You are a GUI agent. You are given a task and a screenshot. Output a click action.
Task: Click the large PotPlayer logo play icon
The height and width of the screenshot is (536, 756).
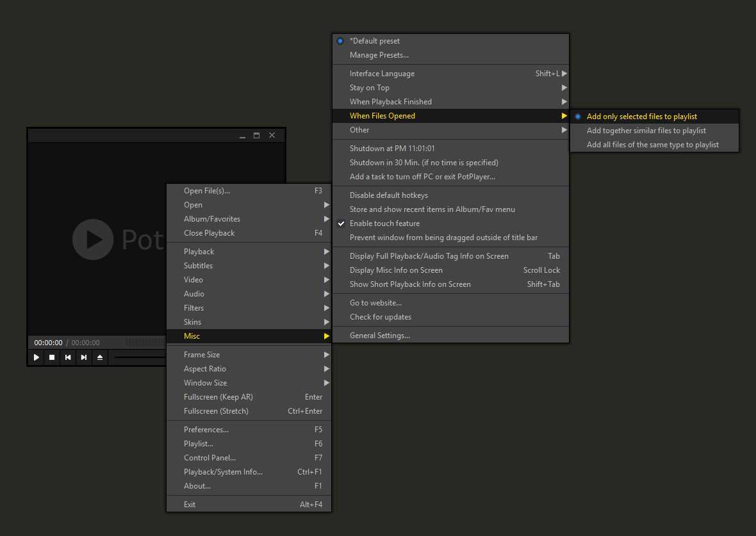tap(92, 240)
